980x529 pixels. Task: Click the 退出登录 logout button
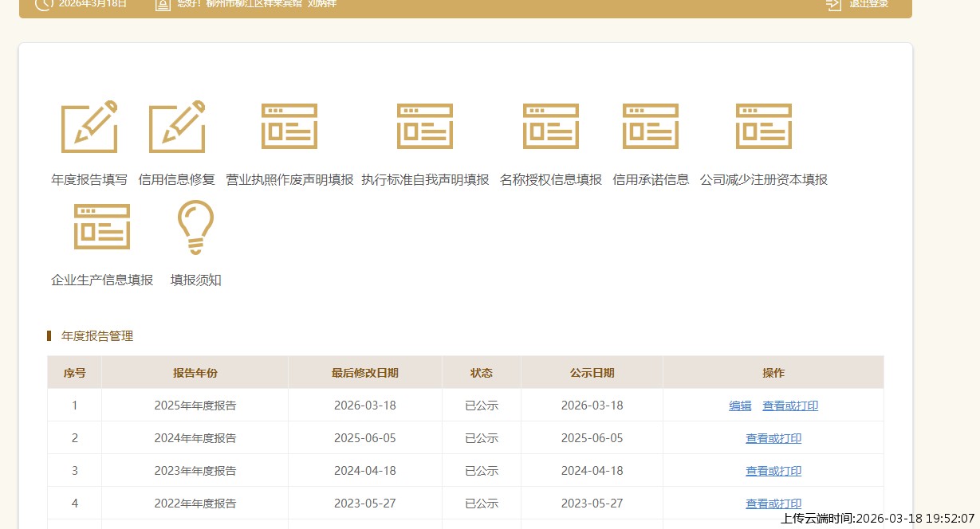(x=857, y=4)
